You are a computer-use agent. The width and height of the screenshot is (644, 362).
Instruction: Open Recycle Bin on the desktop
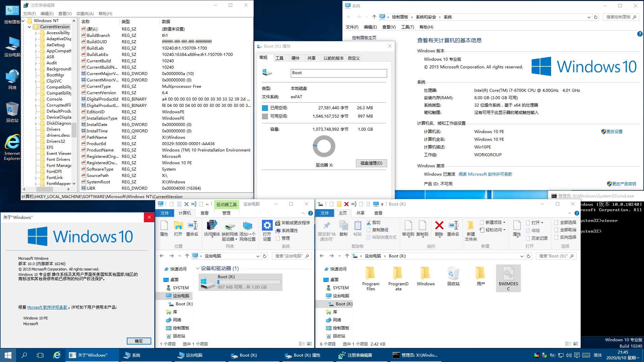12,112
